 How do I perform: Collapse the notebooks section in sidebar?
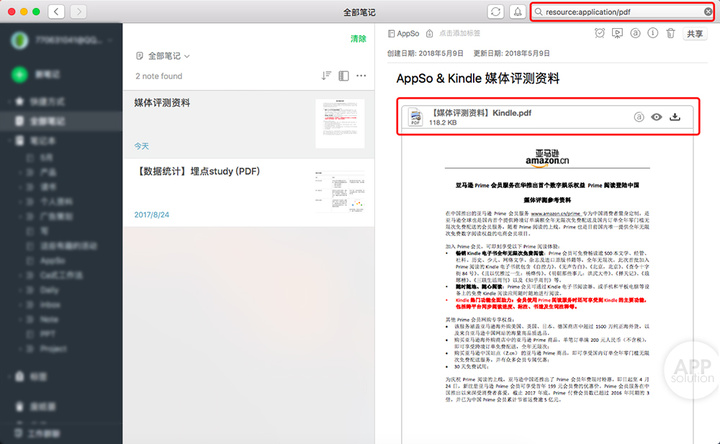click(x=9, y=141)
